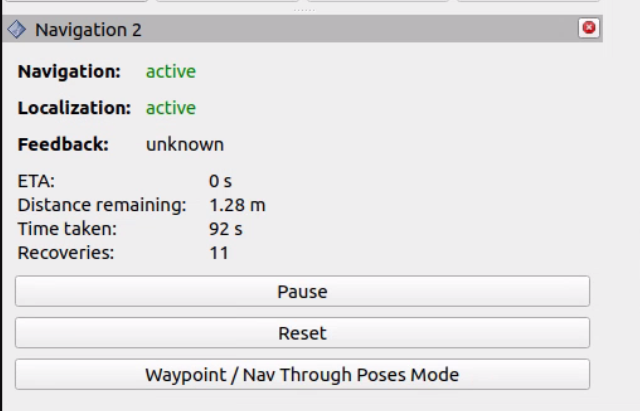Click the ETA label
The width and height of the screenshot is (640, 411).
point(37,181)
